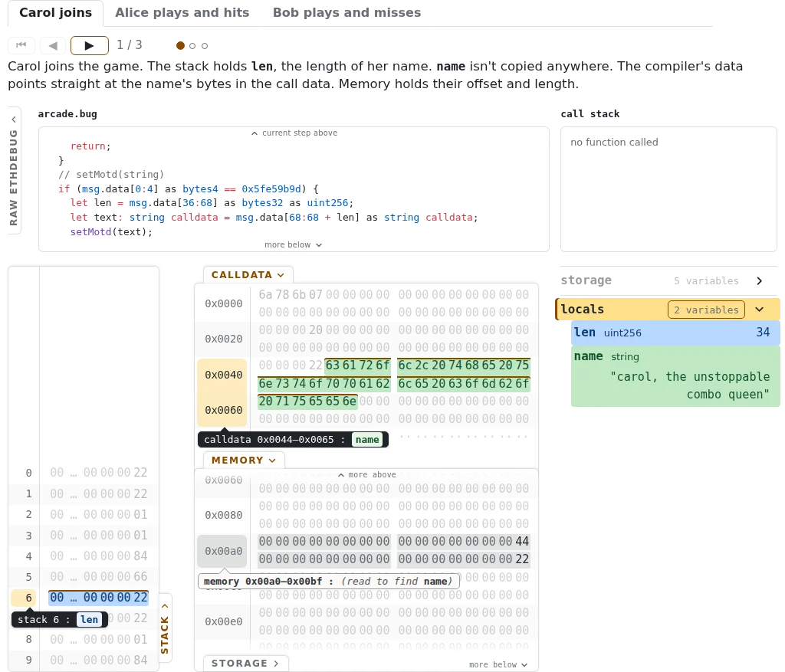Select memory row 0x00e0 address
The image size is (785, 672).
click(223, 621)
